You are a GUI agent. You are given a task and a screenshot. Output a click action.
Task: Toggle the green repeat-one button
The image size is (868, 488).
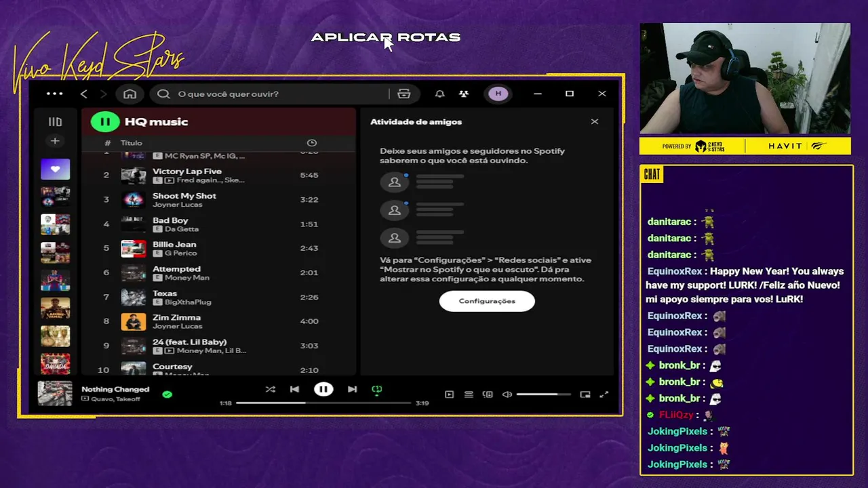pos(377,389)
